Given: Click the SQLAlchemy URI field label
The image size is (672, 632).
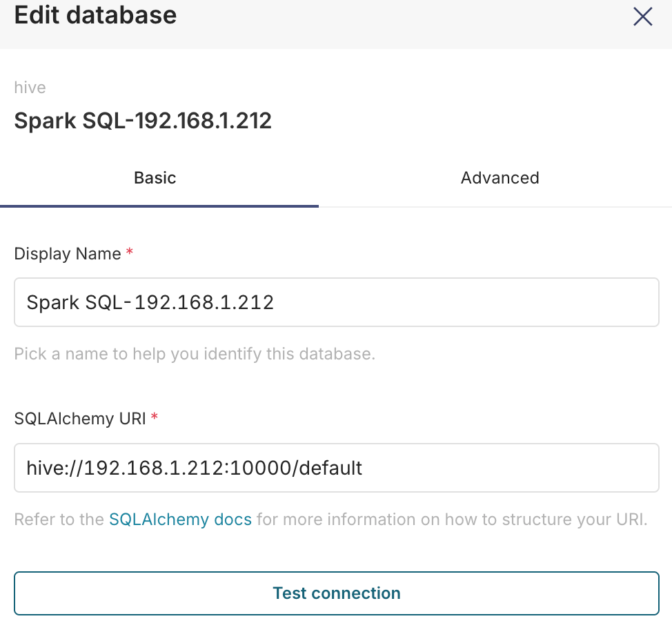Looking at the screenshot, I should (79, 418).
